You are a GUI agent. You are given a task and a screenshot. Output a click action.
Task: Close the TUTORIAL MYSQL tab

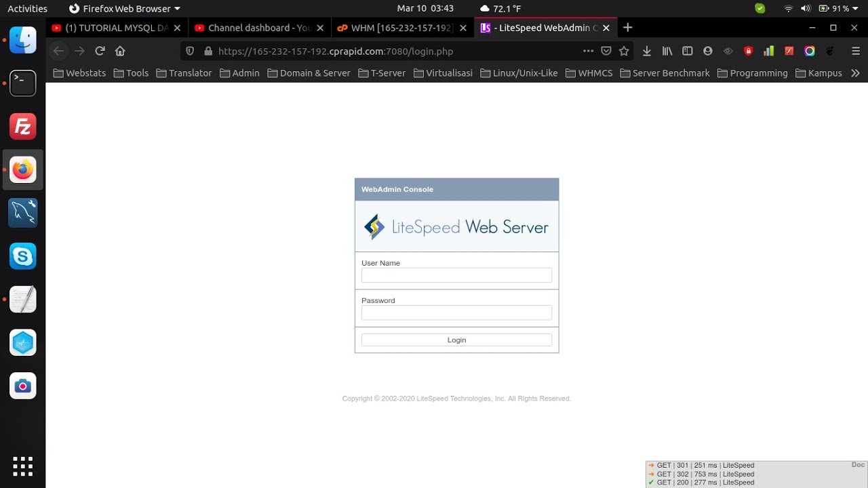coord(177,28)
